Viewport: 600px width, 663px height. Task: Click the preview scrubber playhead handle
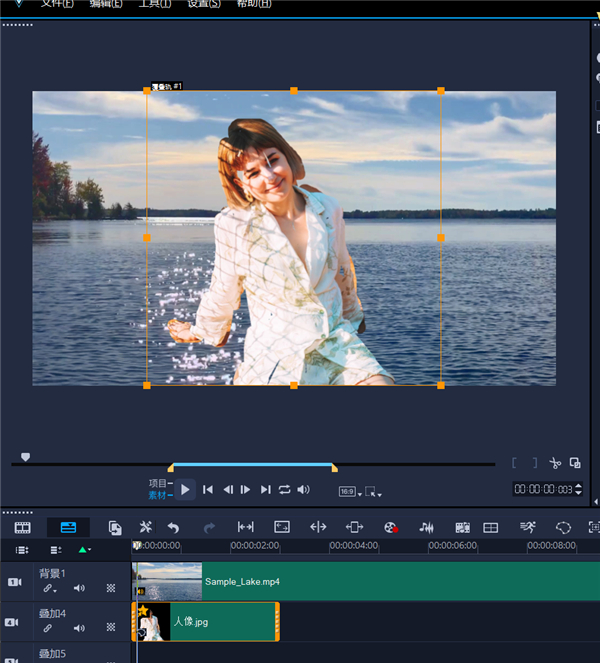click(26, 457)
